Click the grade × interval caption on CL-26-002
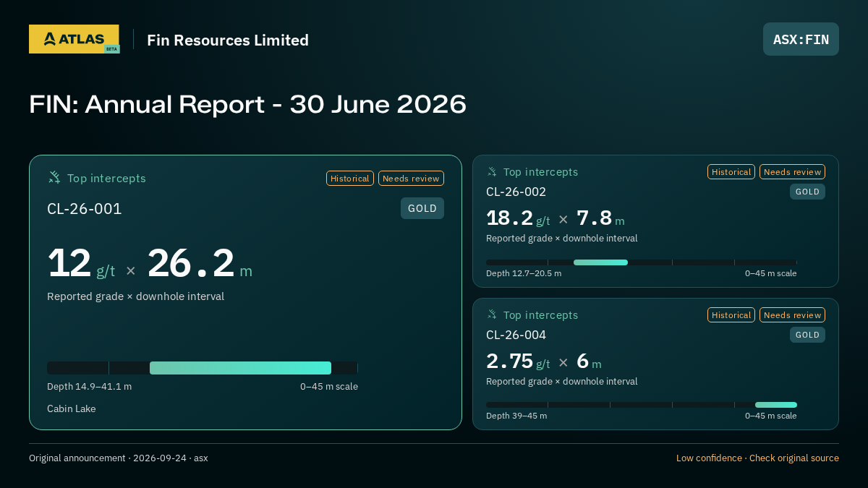This screenshot has height=488, width=868. point(562,239)
